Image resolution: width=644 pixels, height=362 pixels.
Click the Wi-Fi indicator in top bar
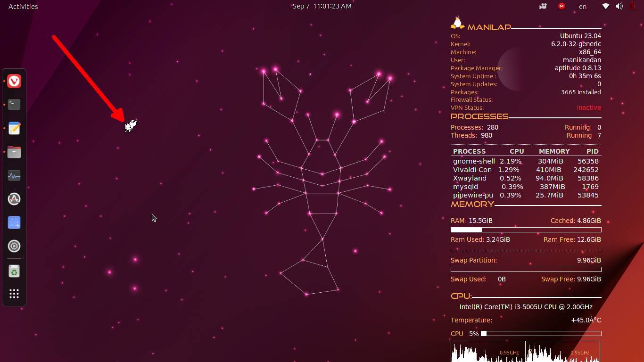coord(606,6)
